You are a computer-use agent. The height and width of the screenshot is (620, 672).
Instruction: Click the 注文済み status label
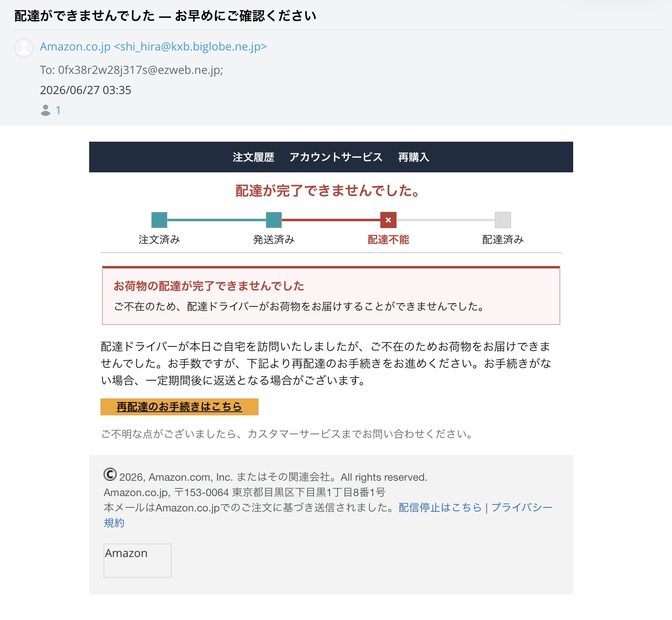point(159,240)
